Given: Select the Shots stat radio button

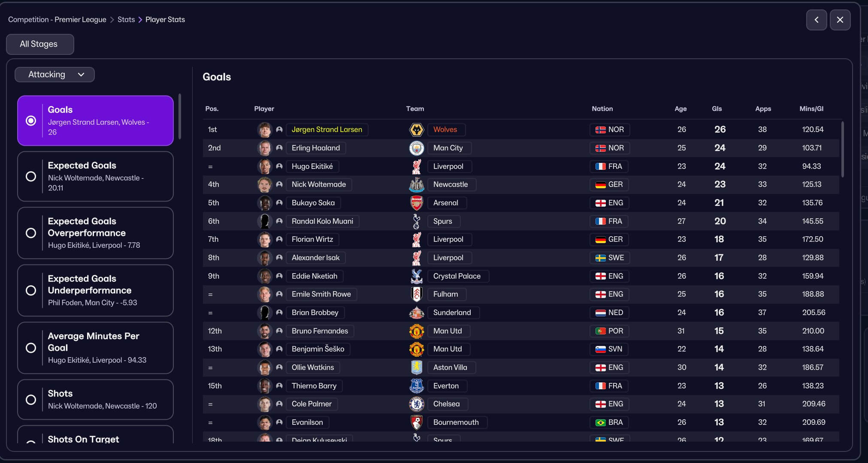Looking at the screenshot, I should tap(31, 400).
